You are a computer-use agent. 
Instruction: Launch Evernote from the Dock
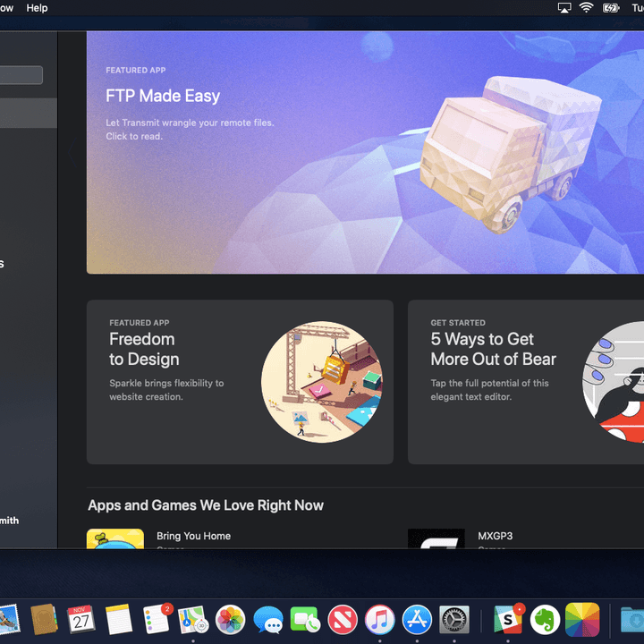pyautogui.click(x=545, y=619)
